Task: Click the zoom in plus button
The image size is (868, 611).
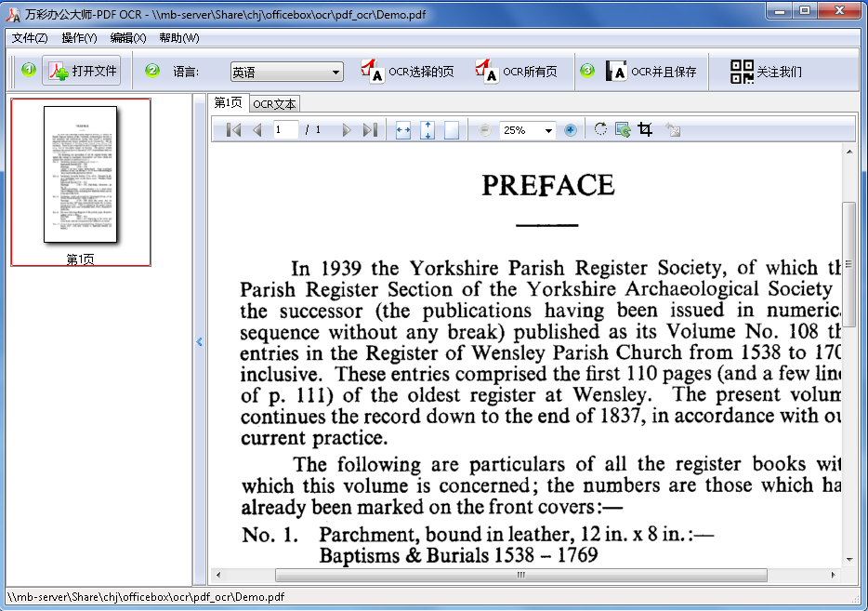Action: tap(571, 130)
